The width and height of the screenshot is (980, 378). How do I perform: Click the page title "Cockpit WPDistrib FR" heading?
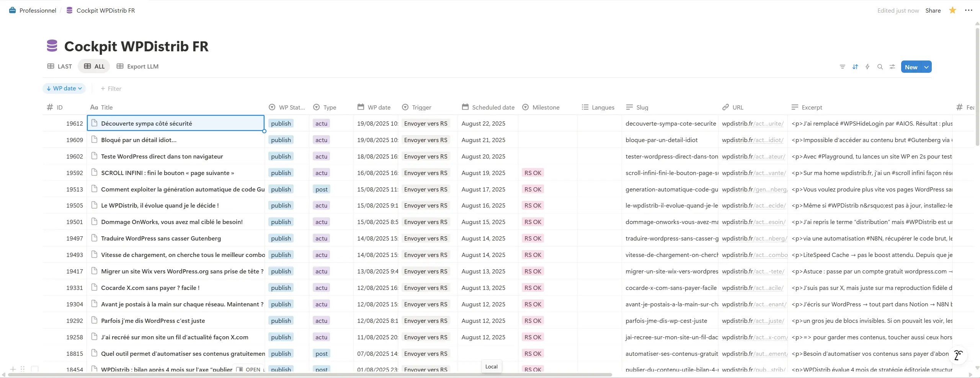point(136,46)
